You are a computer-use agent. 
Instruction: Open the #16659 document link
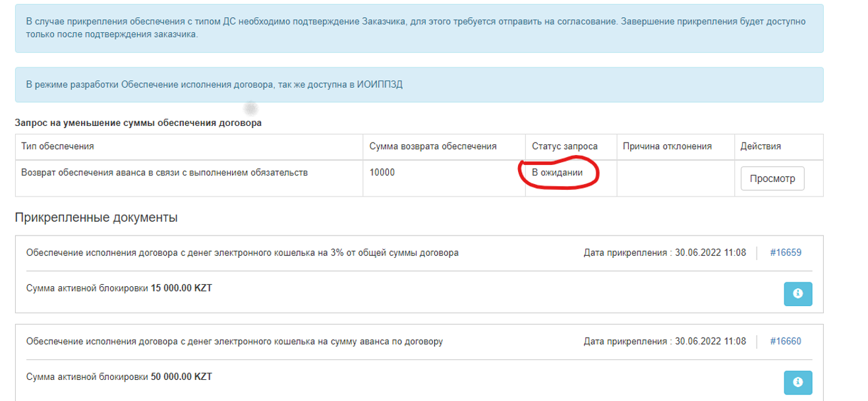[x=785, y=253]
